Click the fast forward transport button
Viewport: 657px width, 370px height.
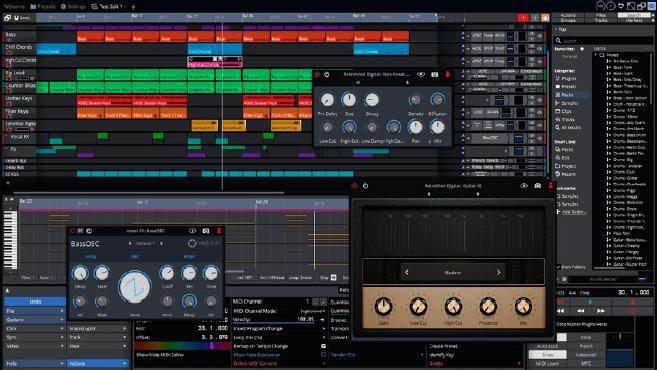click(601, 311)
